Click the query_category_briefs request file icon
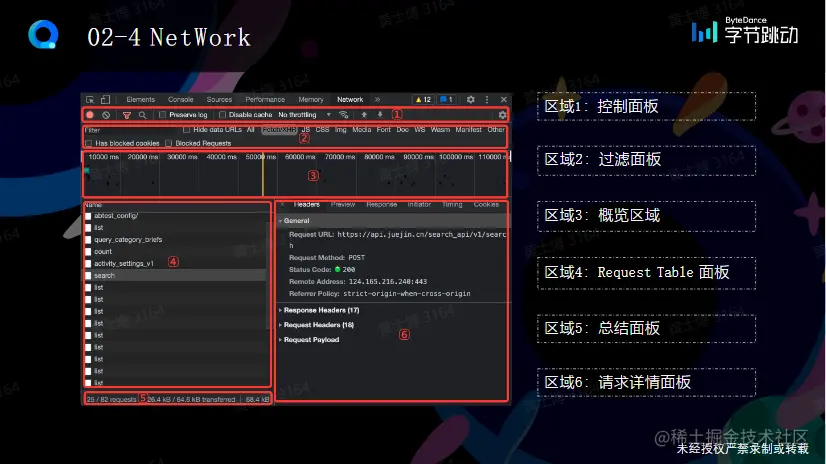Viewport: 826px width, 464px height. tap(88, 240)
